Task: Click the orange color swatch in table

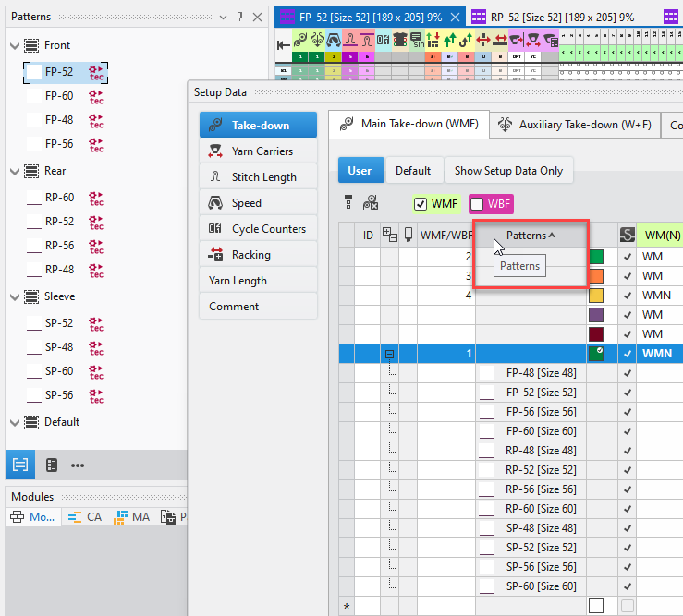Action: pos(596,275)
